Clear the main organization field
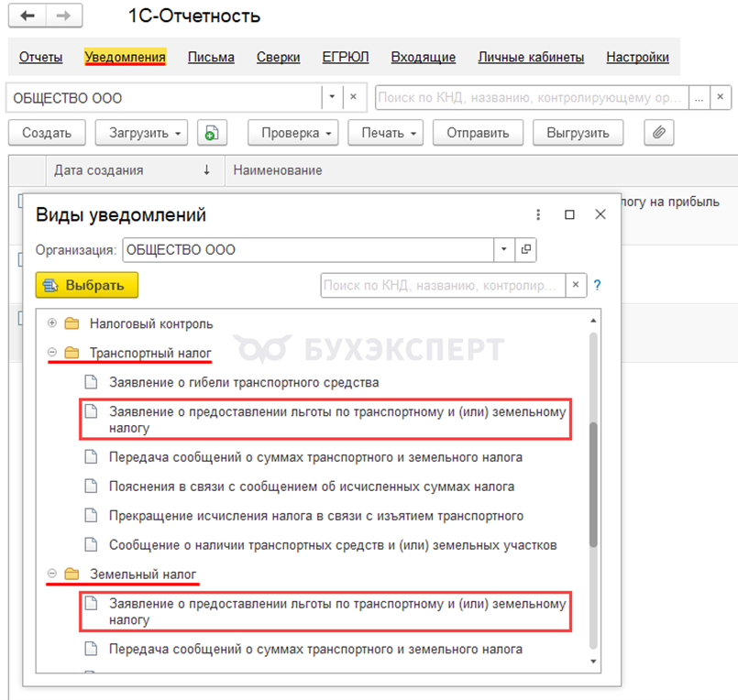This screenshot has width=738, height=700. point(353,97)
